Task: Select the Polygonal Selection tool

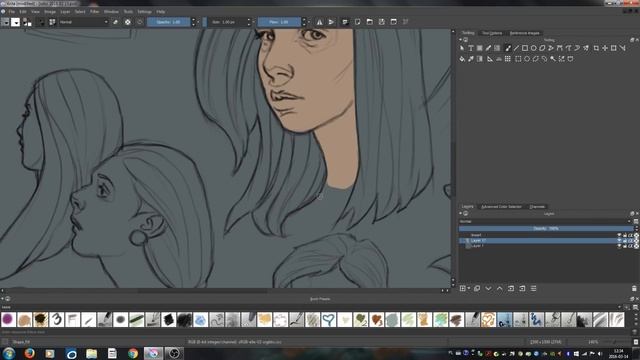Action: pos(536,59)
